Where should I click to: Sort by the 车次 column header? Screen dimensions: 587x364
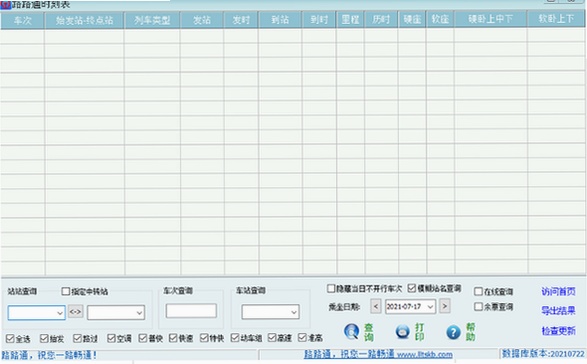tap(23, 20)
